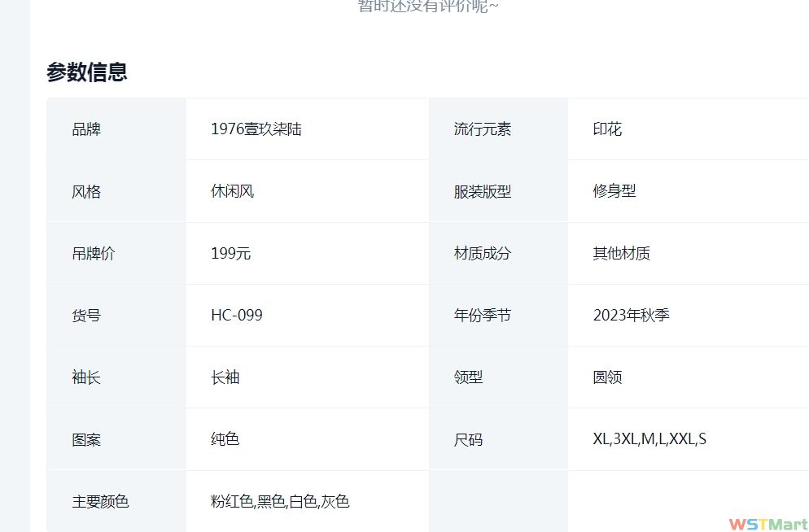809x532 pixels.
Task: Click the colors value 粉红色,黑色,白色,灰色
Action: pyautogui.click(x=280, y=502)
